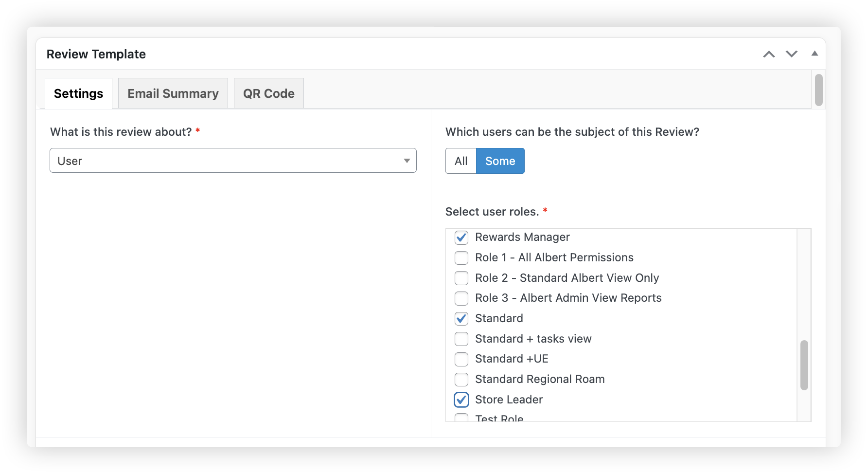Enable Standard + tasks view role
Screen dimensions: 868x474
pos(461,339)
